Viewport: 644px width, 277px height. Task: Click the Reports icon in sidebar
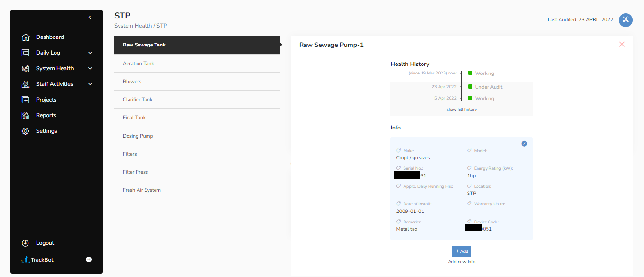[26, 115]
